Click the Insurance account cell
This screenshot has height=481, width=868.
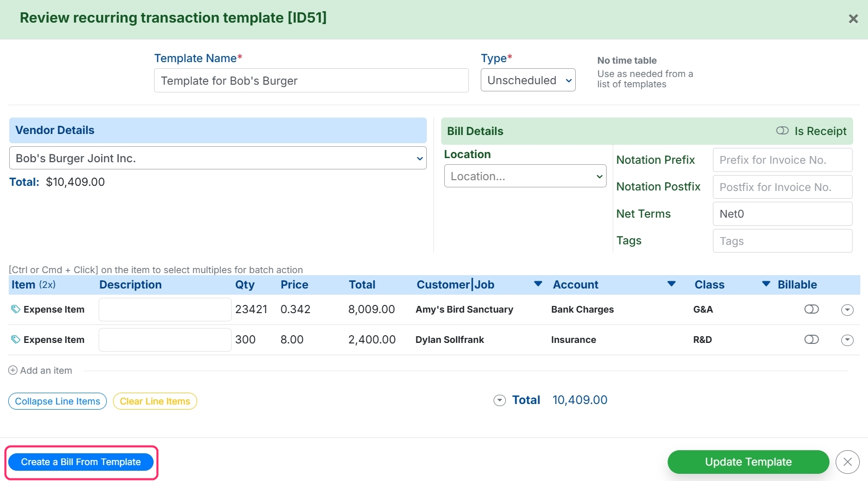point(574,339)
